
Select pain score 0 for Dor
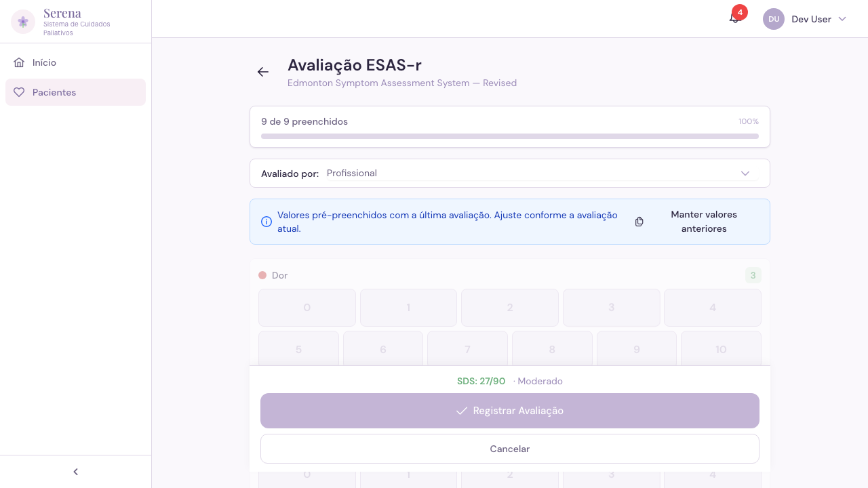pyautogui.click(x=307, y=308)
